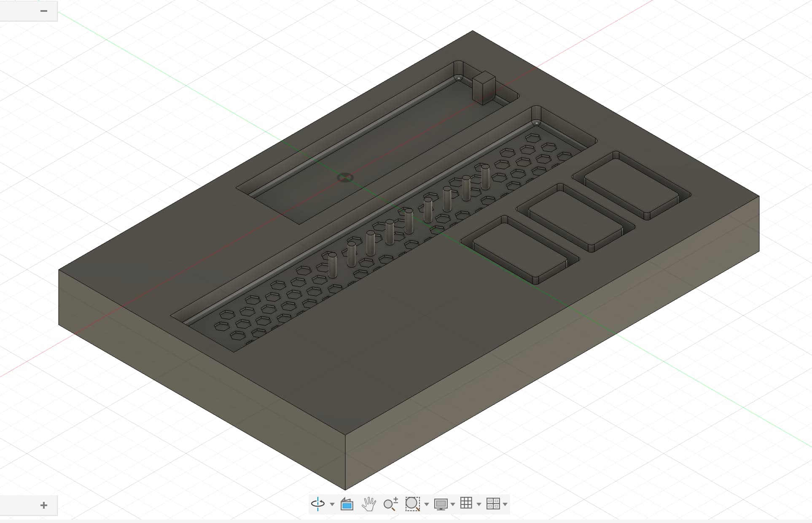The image size is (812, 523).
Task: Click the Look At icon
Action: (x=347, y=504)
